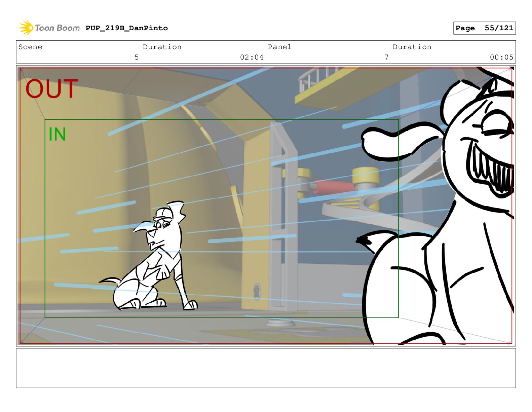Click the Panel label
This screenshot has width=532, height=412.
279,47
